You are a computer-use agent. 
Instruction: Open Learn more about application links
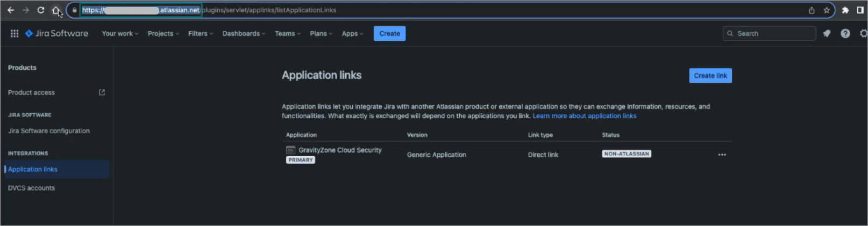[585, 116]
